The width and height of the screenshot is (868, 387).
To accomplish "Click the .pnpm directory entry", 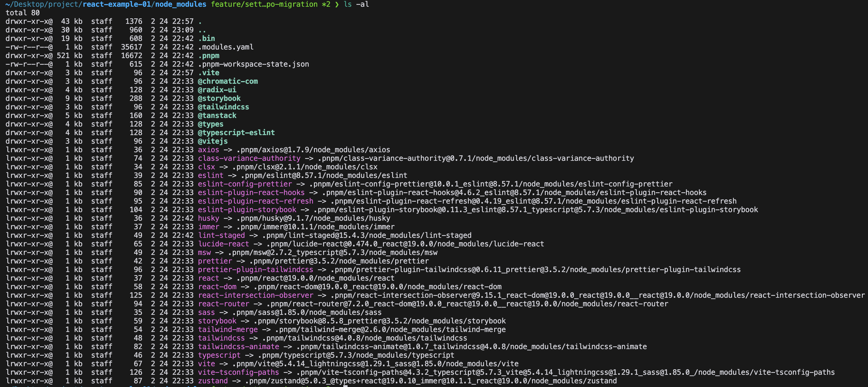I will pyautogui.click(x=209, y=56).
